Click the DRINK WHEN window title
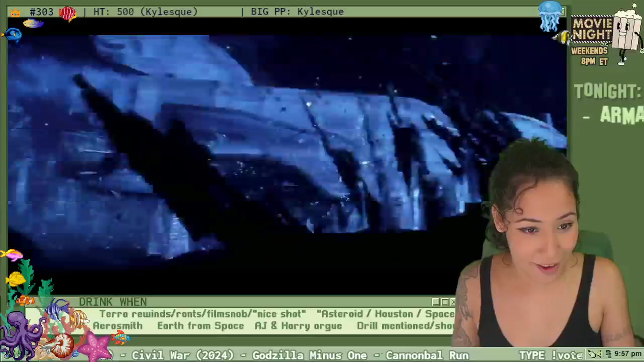Viewport: 644px width, 362px height. [x=113, y=302]
